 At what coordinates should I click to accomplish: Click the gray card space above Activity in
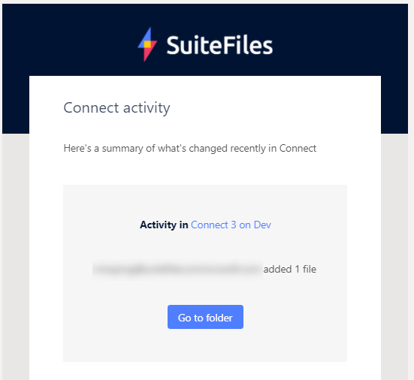(205, 202)
